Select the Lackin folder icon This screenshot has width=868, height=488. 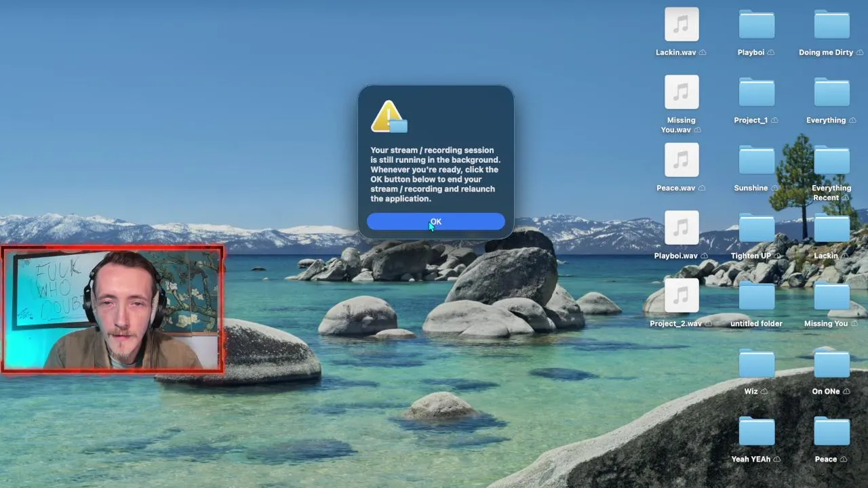831,228
